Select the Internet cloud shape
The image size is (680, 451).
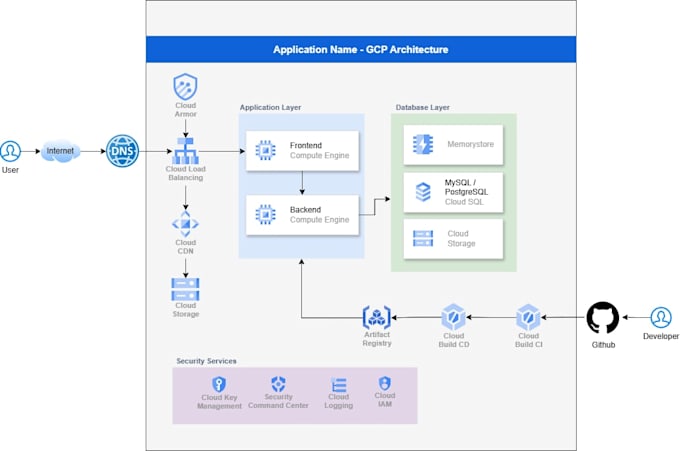[60, 151]
